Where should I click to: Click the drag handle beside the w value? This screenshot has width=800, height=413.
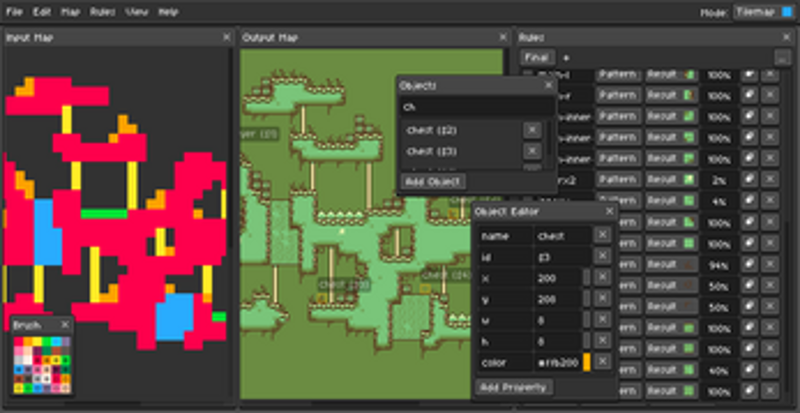[587, 320]
